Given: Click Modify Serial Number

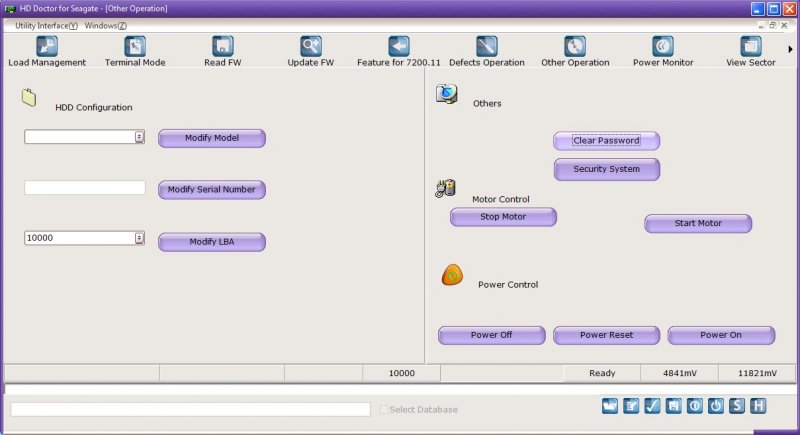Looking at the screenshot, I should [x=212, y=190].
